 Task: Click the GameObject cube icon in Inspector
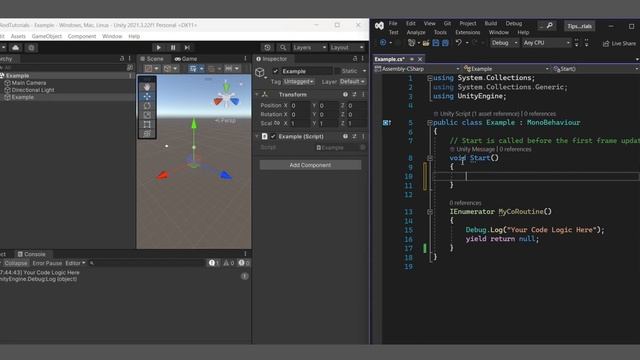260,73
